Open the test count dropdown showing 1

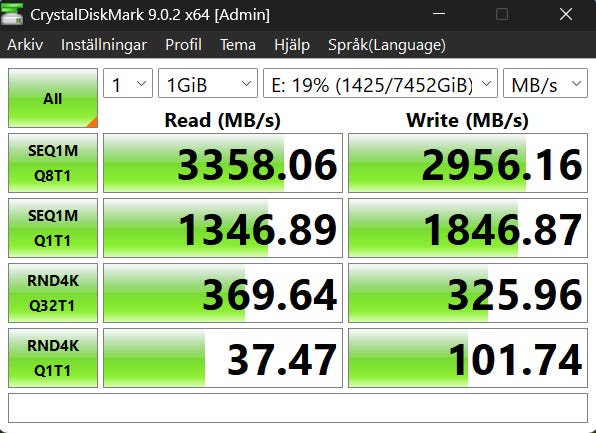point(128,83)
